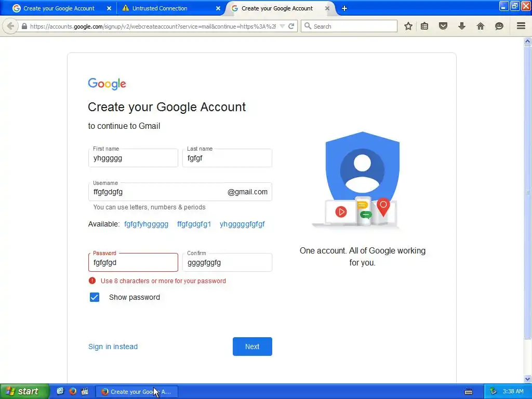Reload the page with the refresh icon
This screenshot has width=532, height=399.
291,26
